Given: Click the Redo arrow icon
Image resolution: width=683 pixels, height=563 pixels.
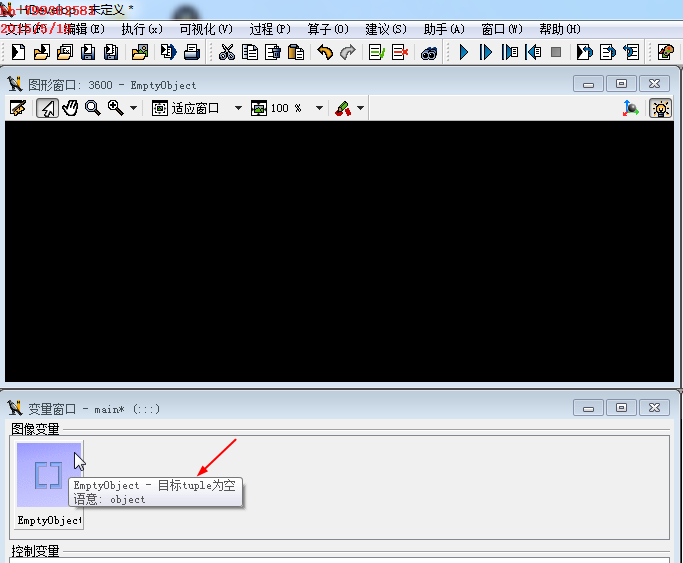Looking at the screenshot, I should (348, 52).
